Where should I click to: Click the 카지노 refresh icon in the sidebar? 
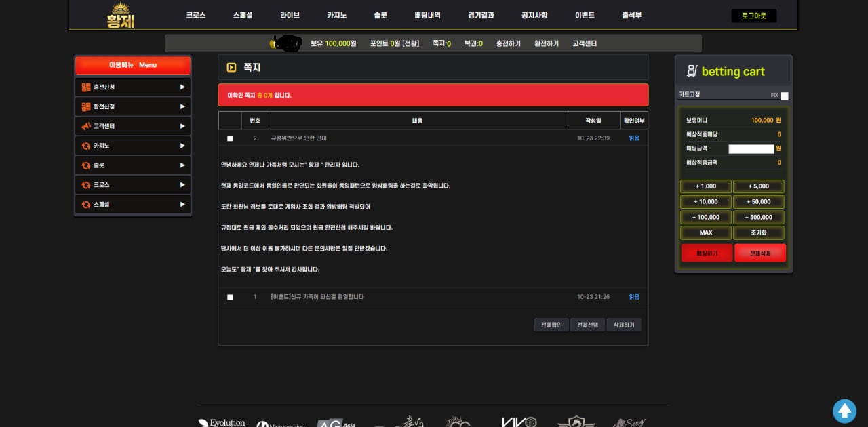point(86,146)
